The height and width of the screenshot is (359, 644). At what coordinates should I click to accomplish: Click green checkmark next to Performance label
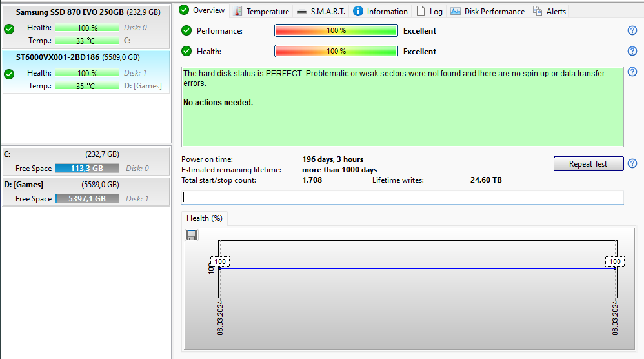(x=186, y=30)
